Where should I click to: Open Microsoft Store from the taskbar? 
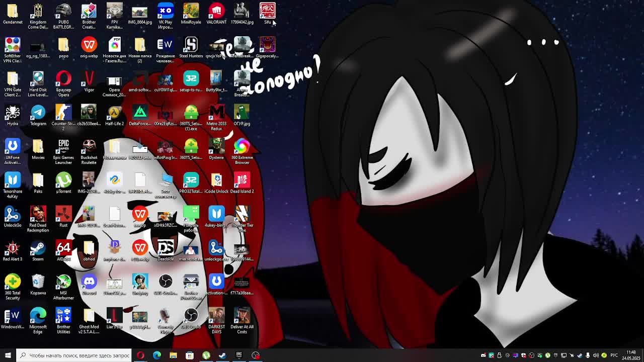190,355
